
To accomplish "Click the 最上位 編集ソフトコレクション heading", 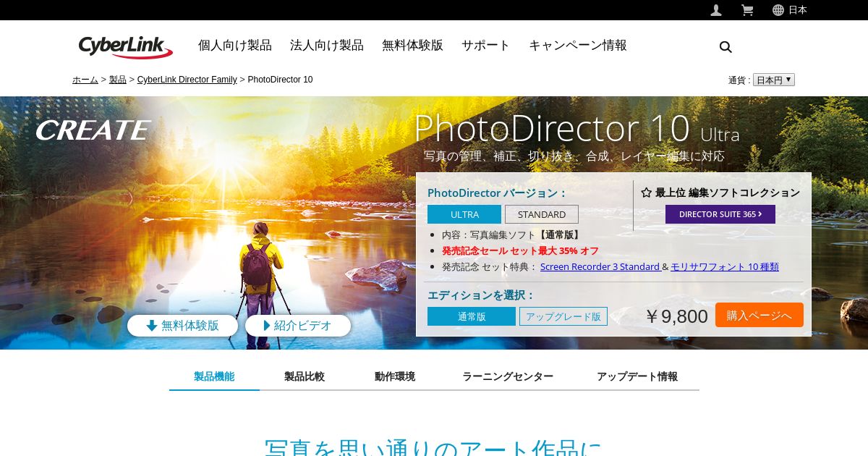I will point(720,193).
